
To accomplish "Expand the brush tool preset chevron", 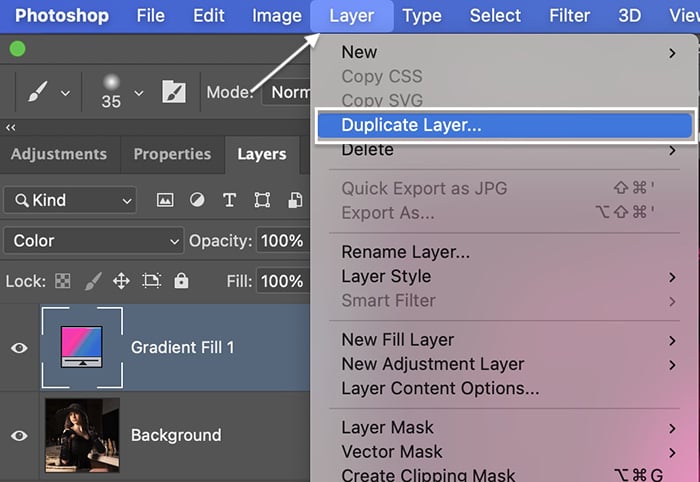I will [66, 93].
